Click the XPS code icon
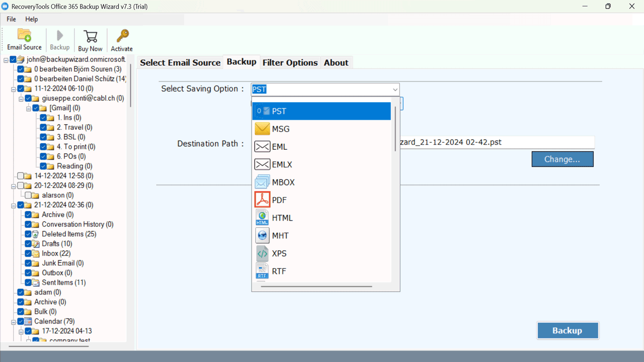 tap(263, 253)
